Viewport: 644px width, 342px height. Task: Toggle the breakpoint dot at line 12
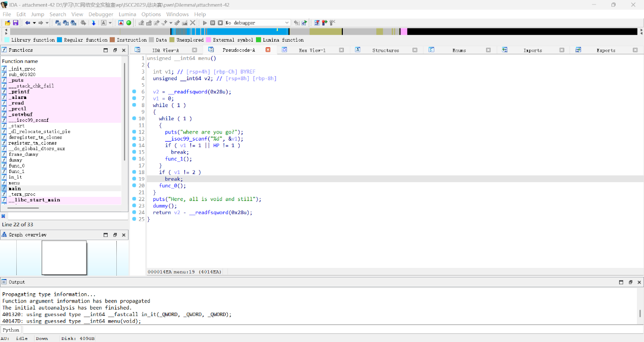click(134, 132)
